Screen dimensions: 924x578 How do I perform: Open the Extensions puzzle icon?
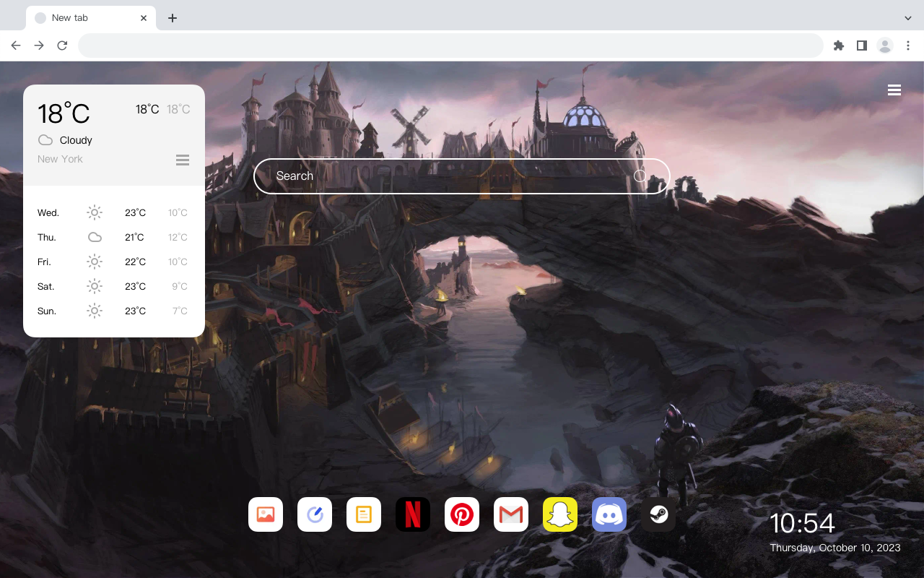coord(838,46)
